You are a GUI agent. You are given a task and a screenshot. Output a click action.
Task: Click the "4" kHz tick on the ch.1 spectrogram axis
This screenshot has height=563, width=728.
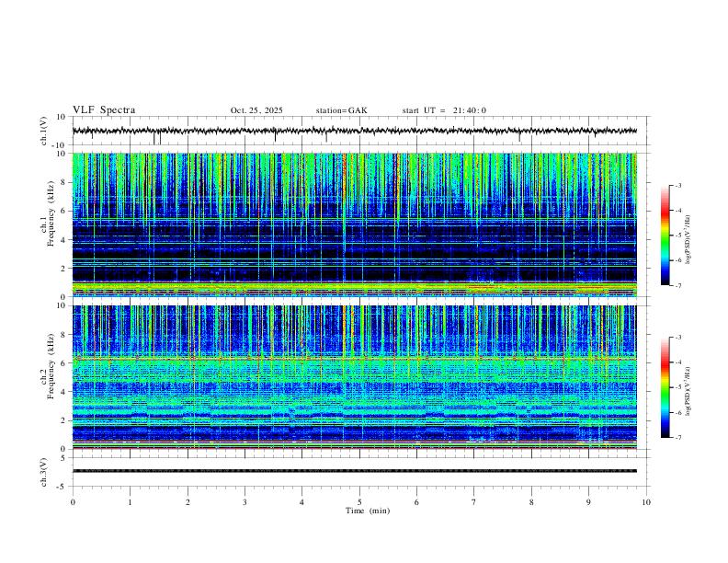click(63, 240)
